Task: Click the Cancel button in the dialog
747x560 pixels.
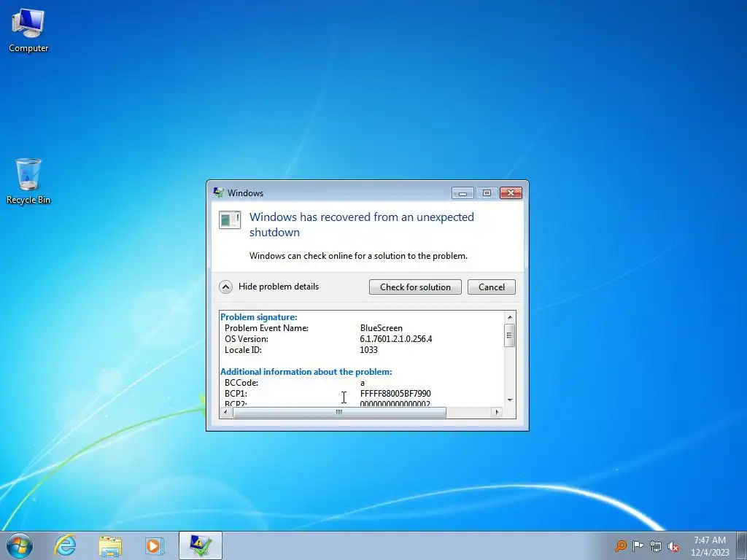Action: (491, 287)
